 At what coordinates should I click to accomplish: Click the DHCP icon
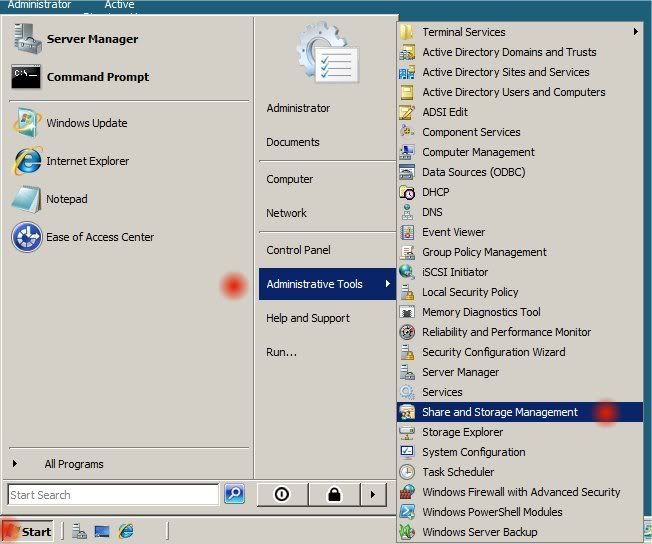point(407,192)
